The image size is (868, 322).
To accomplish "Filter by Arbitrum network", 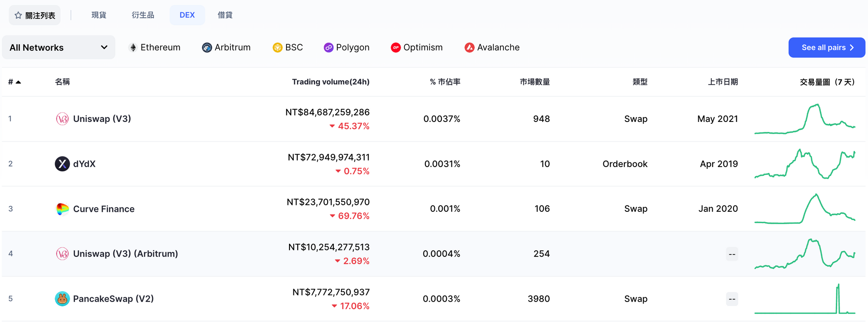I will pyautogui.click(x=226, y=48).
